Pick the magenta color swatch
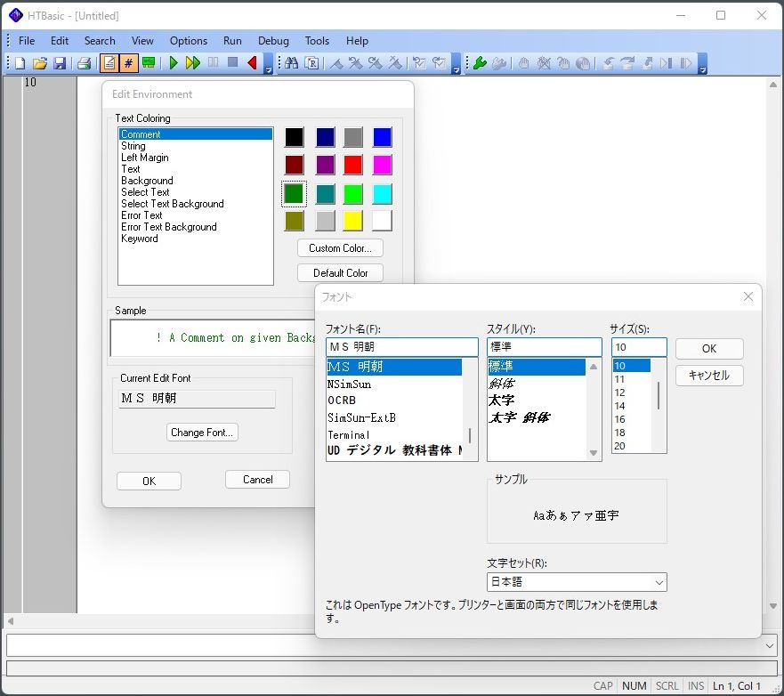The width and height of the screenshot is (784, 696). tap(382, 165)
